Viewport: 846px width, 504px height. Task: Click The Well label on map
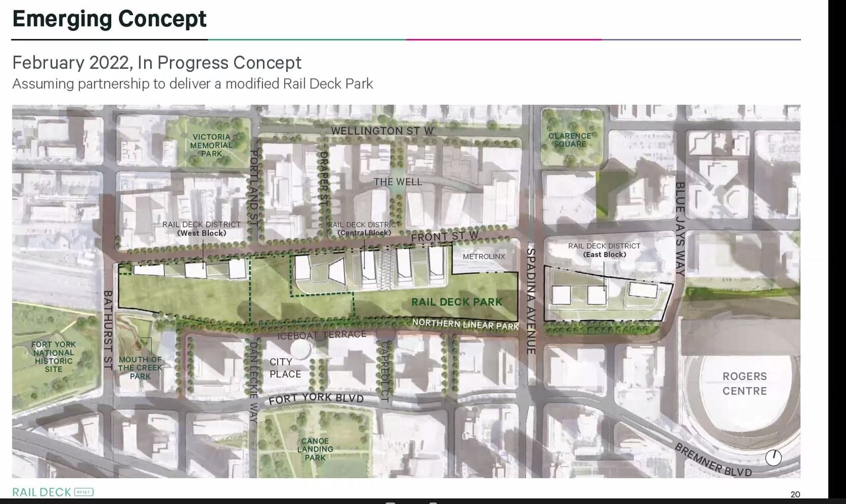click(397, 182)
